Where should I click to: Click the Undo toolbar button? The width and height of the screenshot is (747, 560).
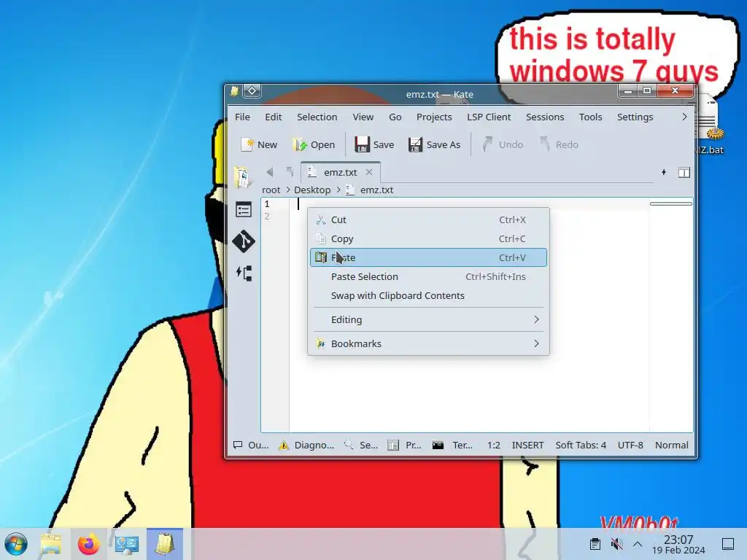[x=502, y=144]
